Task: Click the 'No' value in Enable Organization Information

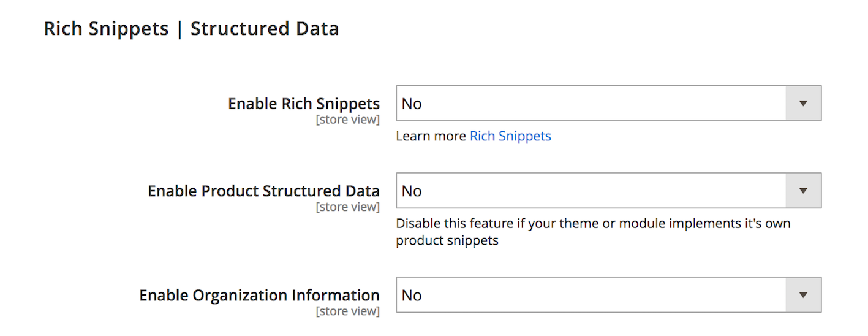Action: tap(412, 295)
